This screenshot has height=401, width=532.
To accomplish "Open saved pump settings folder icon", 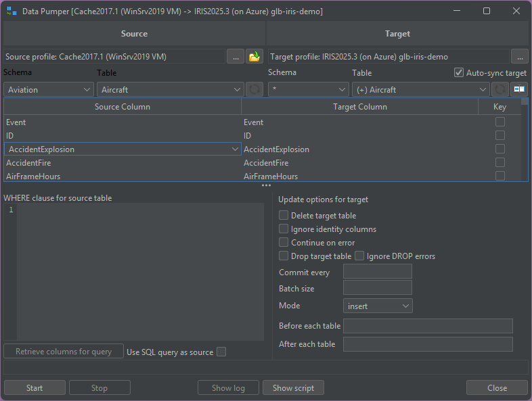I will pos(254,56).
